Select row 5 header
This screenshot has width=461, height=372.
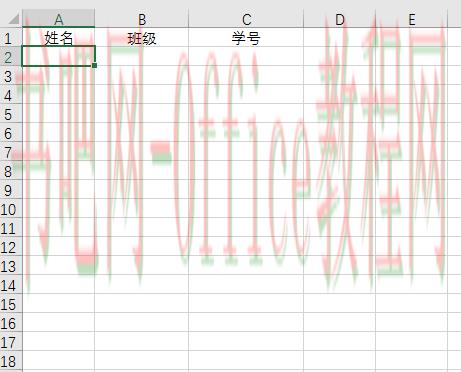pyautogui.click(x=11, y=113)
